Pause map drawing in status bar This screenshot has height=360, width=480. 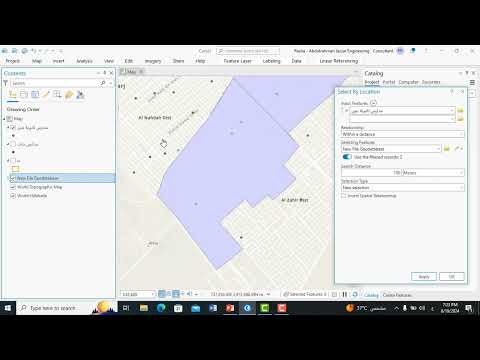coord(345,294)
